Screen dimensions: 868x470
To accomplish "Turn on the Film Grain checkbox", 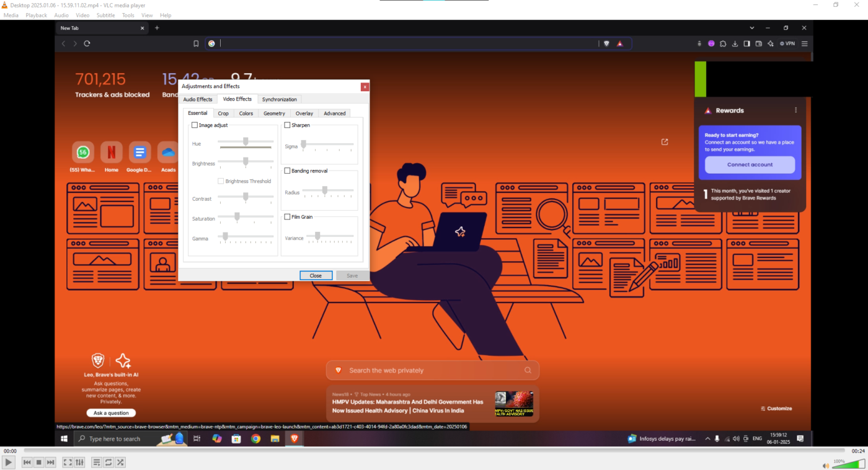I will point(288,217).
